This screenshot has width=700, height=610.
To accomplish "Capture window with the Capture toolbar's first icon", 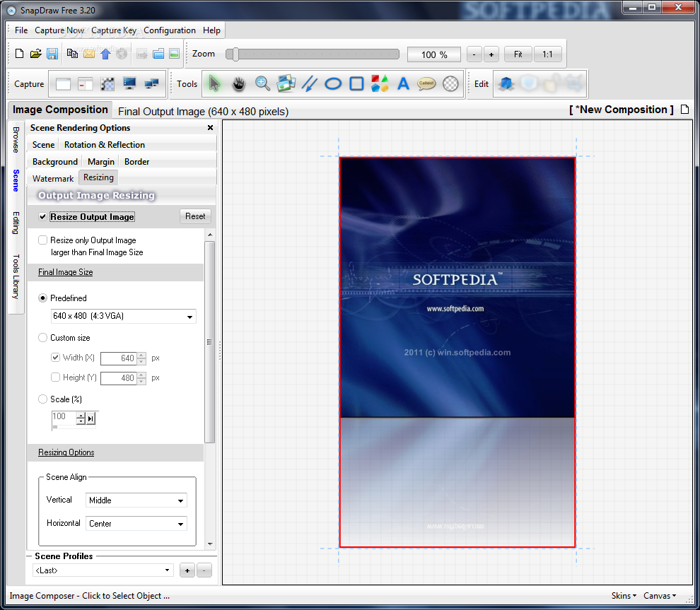I will point(63,84).
